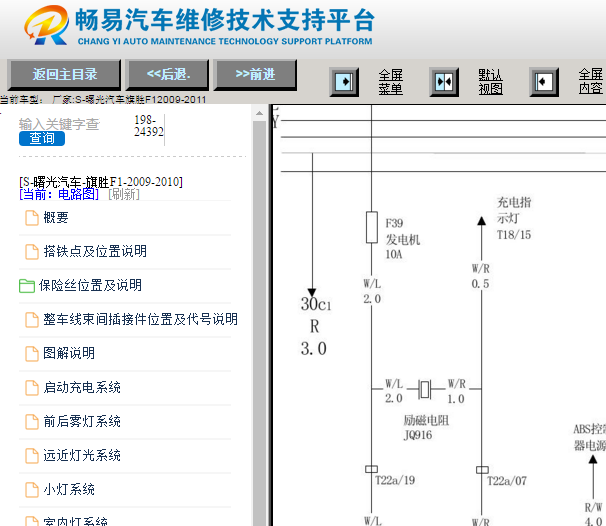Screen dimensions: 606x526
Task: Click the 刷新 link
Action: (124, 194)
